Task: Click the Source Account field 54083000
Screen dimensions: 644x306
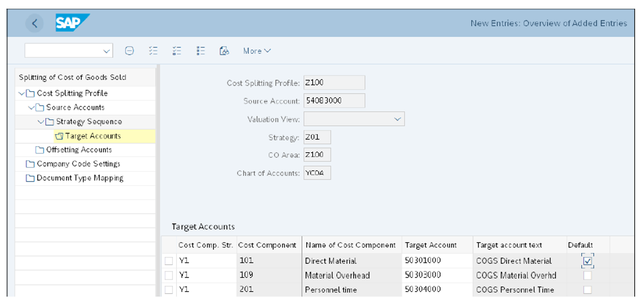Action: pyautogui.click(x=334, y=101)
